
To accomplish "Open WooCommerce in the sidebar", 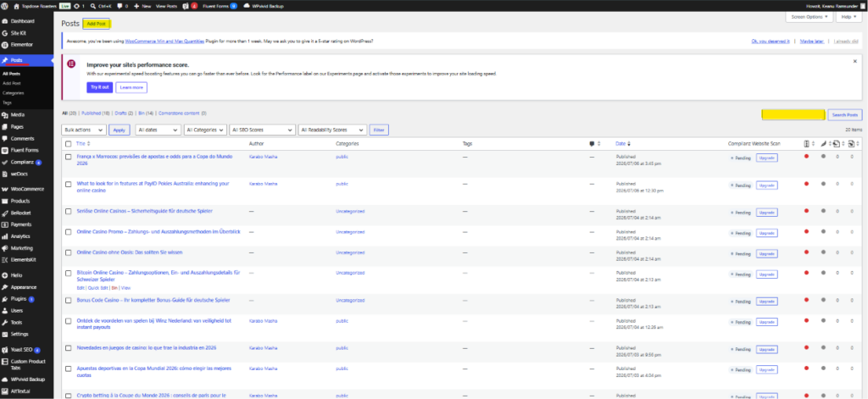I will [26, 189].
